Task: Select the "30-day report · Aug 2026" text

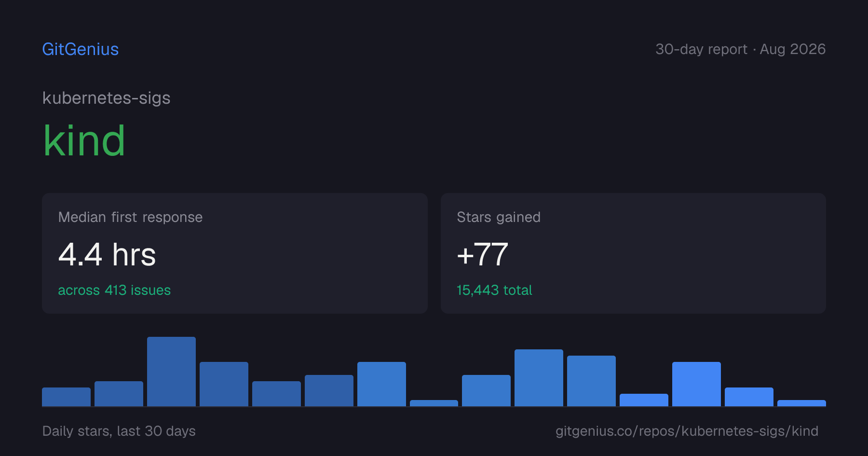Action: point(740,49)
